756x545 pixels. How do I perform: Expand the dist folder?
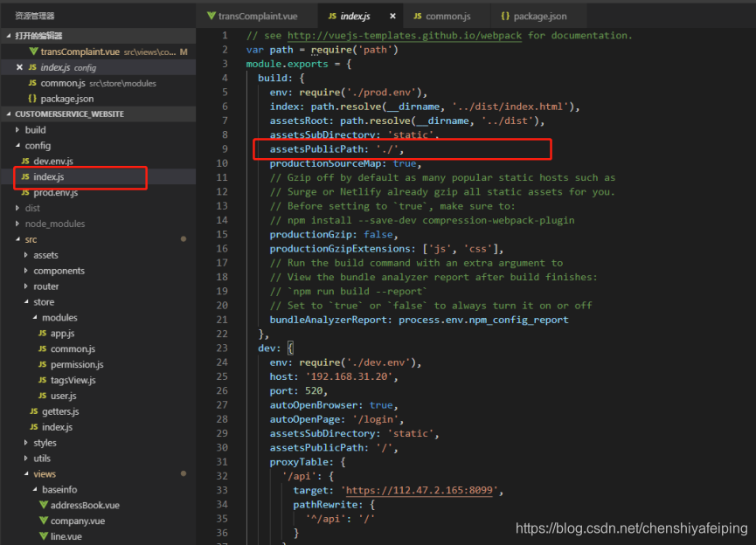pyautogui.click(x=17, y=208)
